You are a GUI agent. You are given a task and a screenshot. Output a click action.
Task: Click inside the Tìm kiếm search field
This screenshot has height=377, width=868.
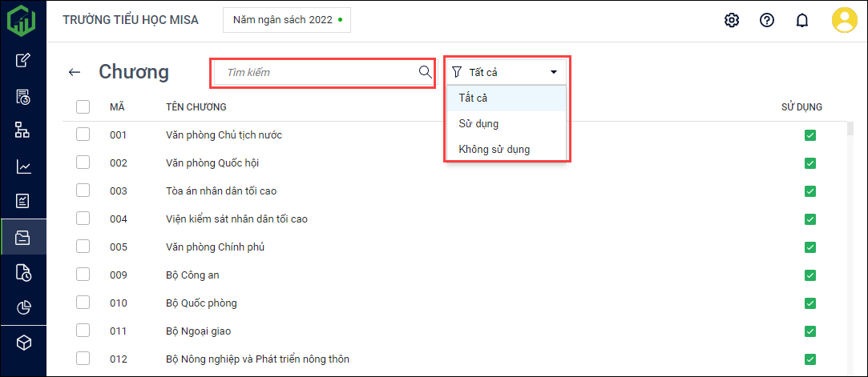point(317,72)
